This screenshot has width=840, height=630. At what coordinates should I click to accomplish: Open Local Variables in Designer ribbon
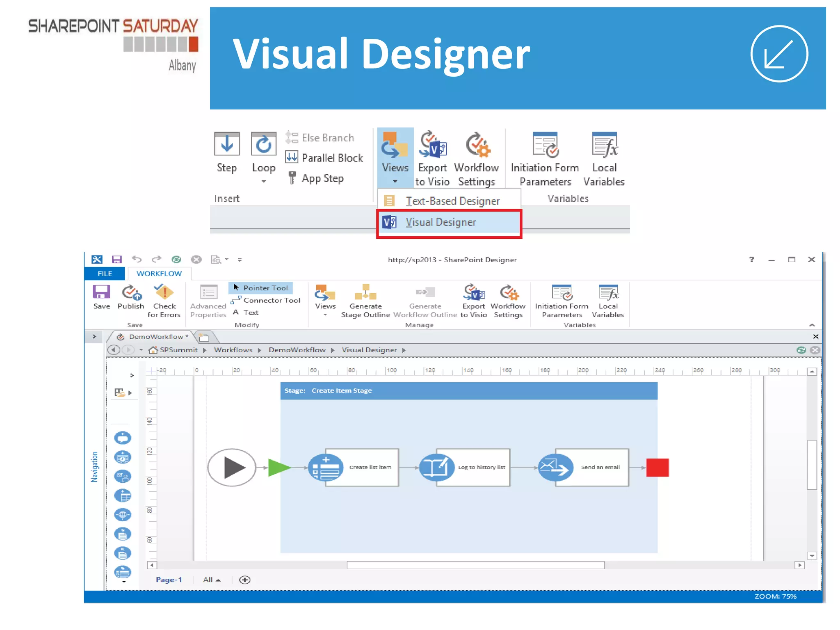608,301
